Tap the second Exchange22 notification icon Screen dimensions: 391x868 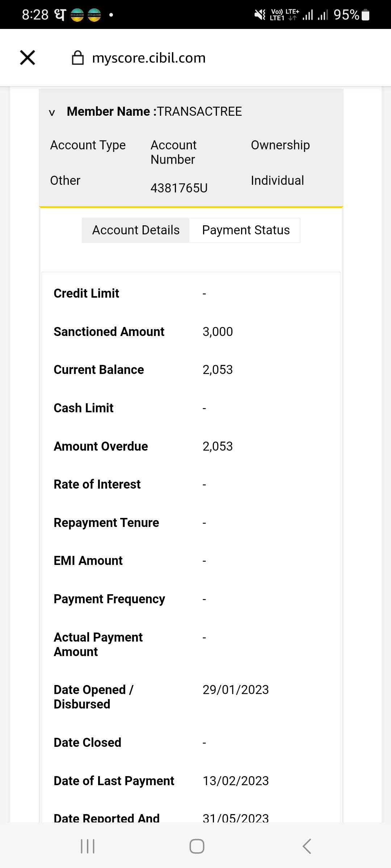click(94, 15)
